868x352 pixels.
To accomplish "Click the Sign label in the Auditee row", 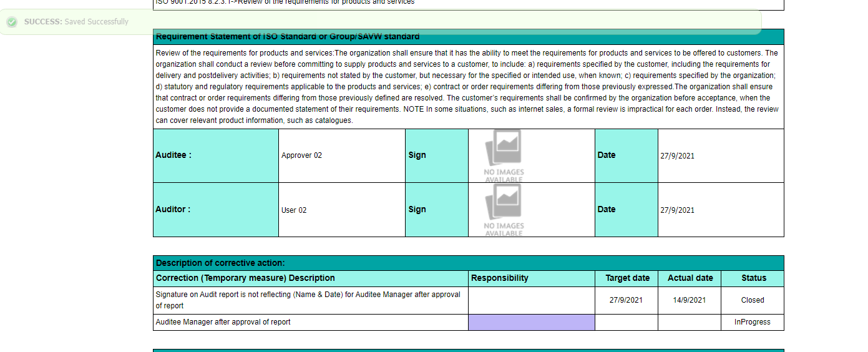I will tap(417, 155).
